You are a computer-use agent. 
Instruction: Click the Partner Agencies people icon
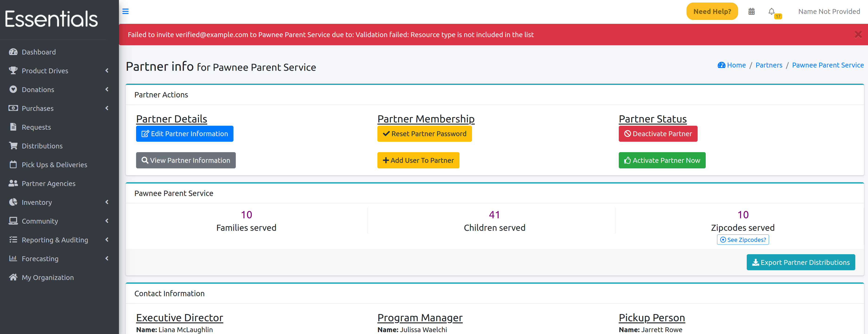[13, 183]
